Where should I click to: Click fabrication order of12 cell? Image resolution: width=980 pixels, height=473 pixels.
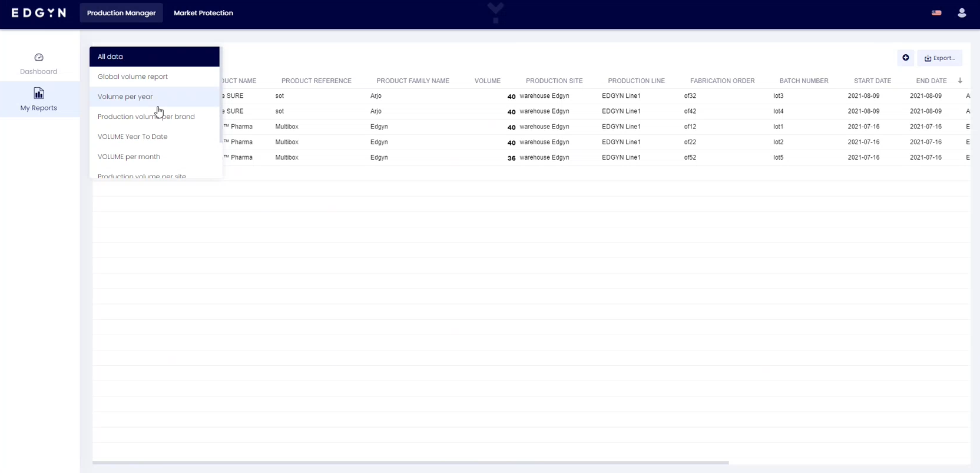690,127
